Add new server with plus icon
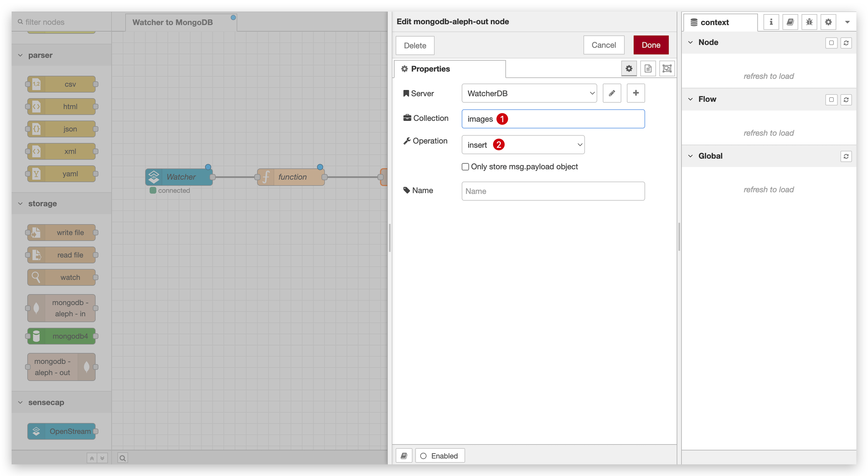The image size is (868, 476). coord(636,93)
